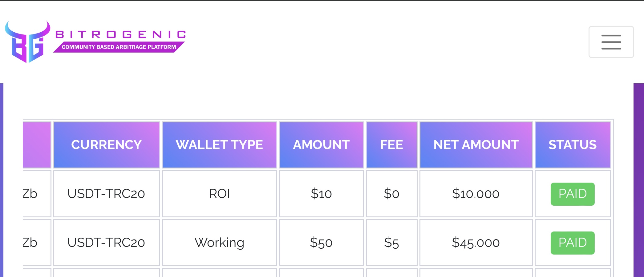Click the BITROGENIC brand name text

[x=121, y=34]
